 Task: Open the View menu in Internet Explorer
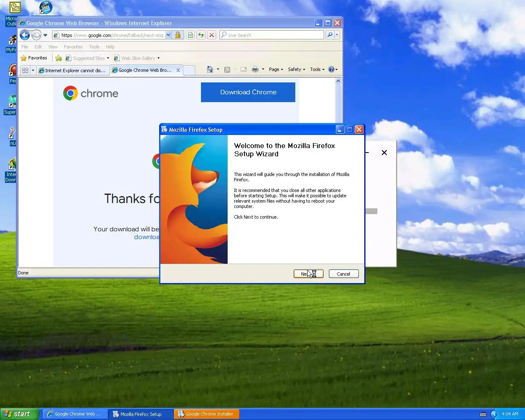click(53, 47)
